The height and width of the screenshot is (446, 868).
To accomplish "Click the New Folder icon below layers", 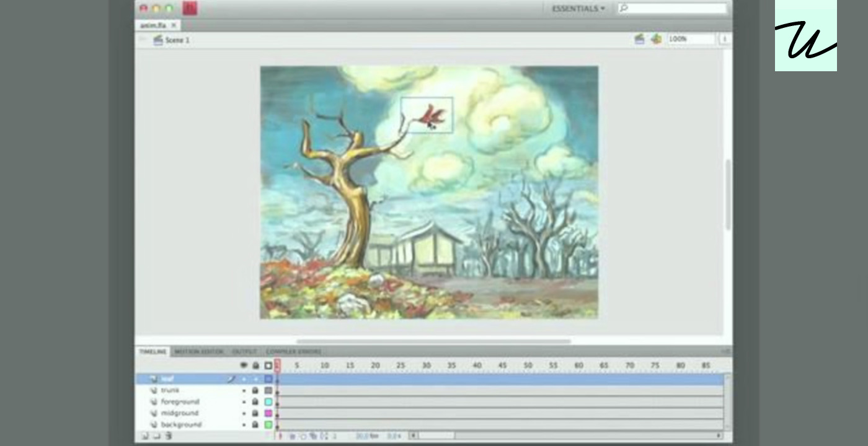I will coord(156,436).
